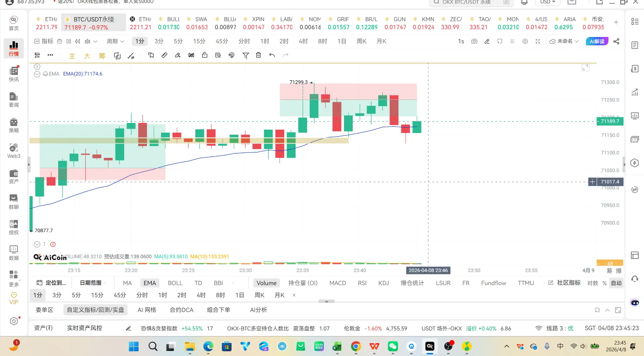
Task: Switch to the 组合下单 tab
Action: point(218,310)
